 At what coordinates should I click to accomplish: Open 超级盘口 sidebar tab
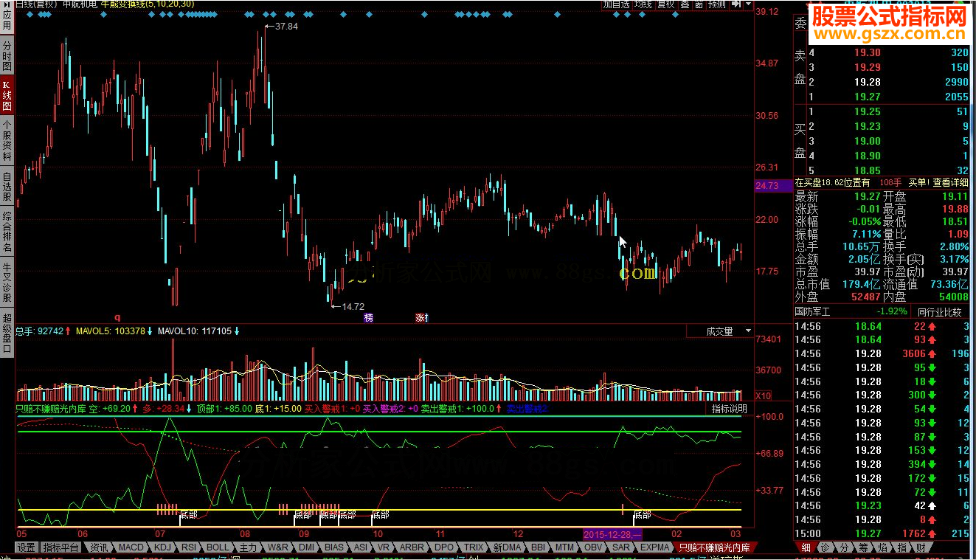coord(7,333)
